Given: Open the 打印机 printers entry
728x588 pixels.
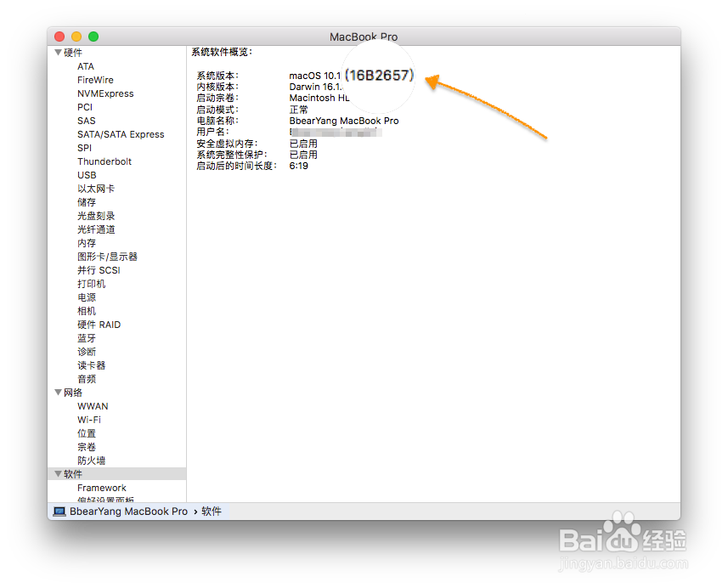Looking at the screenshot, I should click(91, 284).
